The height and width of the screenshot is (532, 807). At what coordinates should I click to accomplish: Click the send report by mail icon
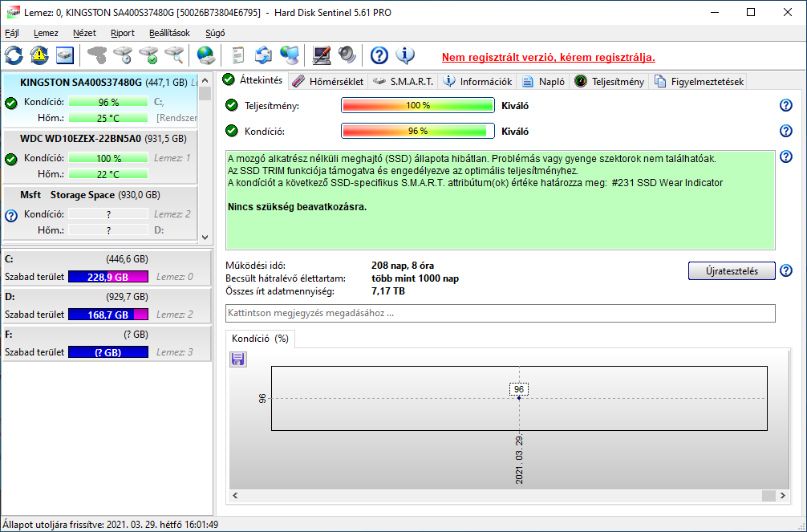263,55
